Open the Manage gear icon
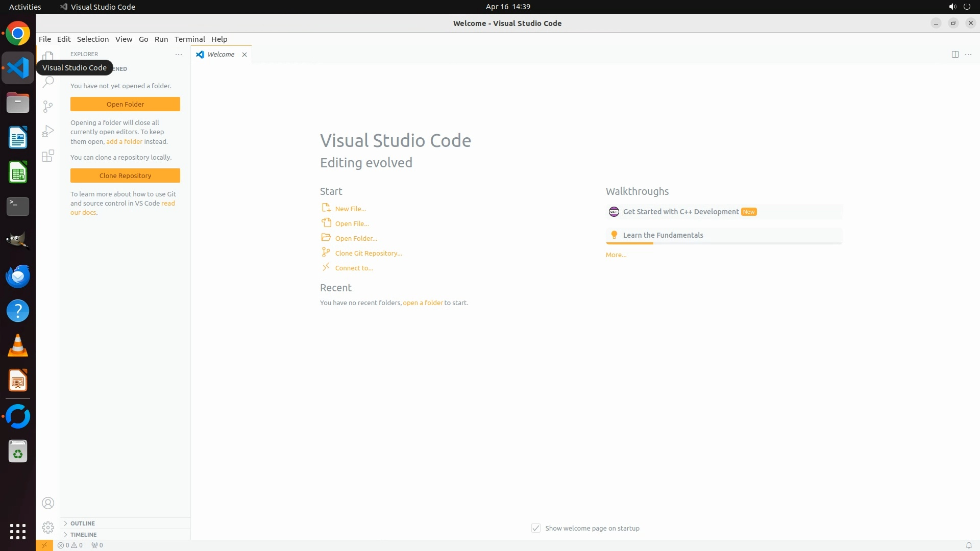This screenshot has width=980, height=551. pyautogui.click(x=48, y=528)
